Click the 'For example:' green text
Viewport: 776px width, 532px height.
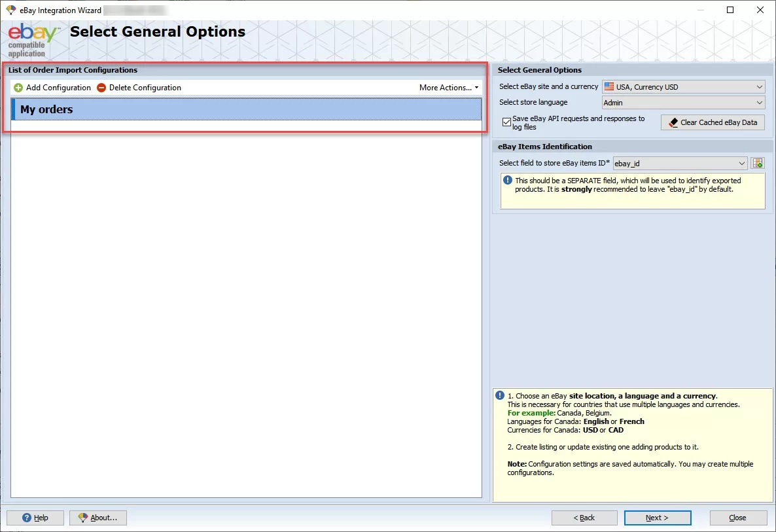[531, 413]
